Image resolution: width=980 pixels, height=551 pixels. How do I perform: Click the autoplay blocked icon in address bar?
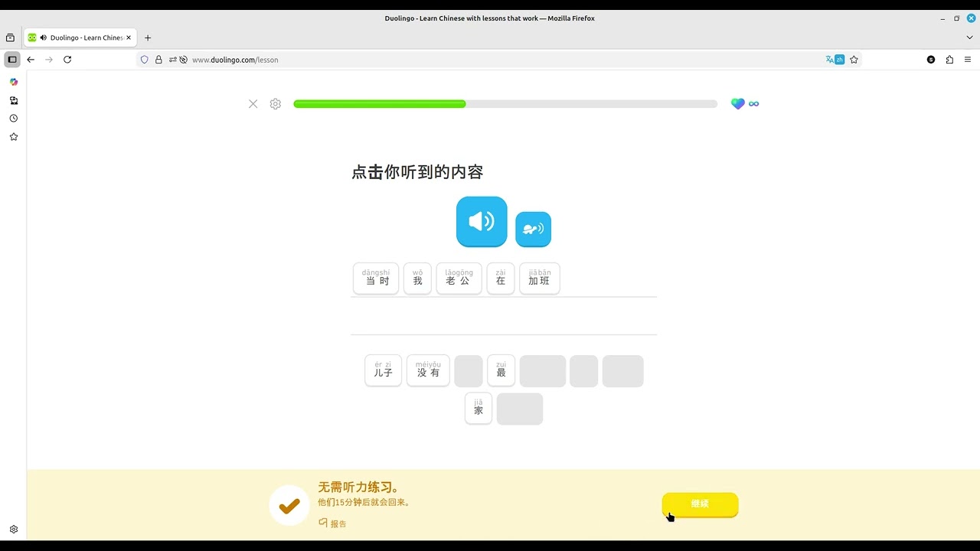coord(184,60)
